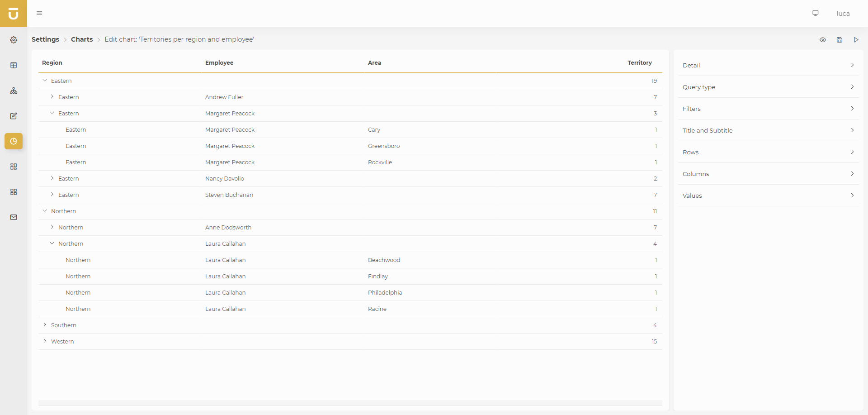Image resolution: width=868 pixels, height=415 pixels.
Task: Click the hamburger menu icon
Action: point(39,13)
